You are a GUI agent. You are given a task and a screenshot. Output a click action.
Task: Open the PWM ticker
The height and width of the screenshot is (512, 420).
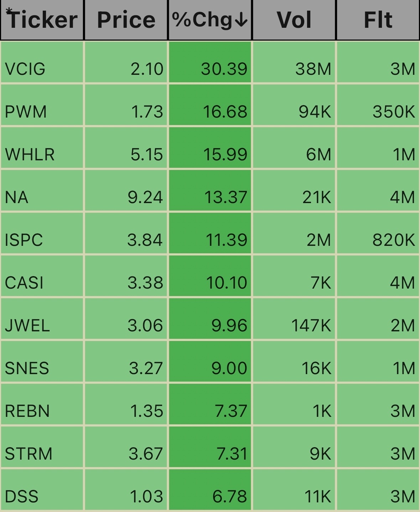26,112
